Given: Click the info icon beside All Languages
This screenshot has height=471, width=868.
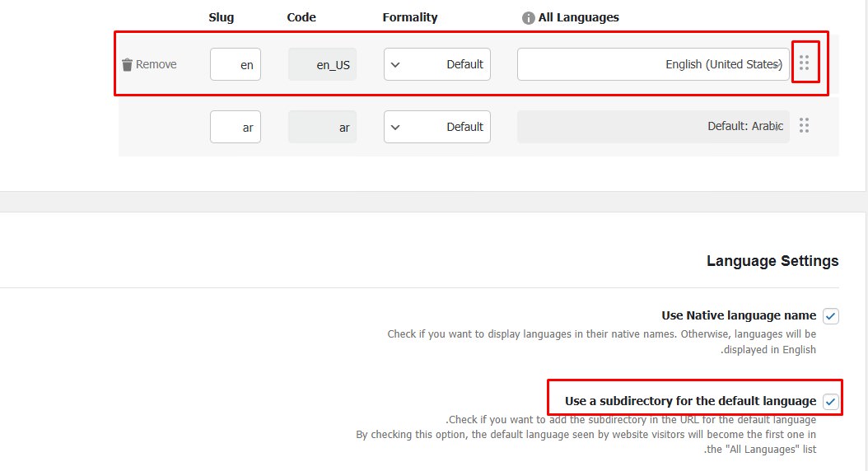Looking at the screenshot, I should (529, 18).
